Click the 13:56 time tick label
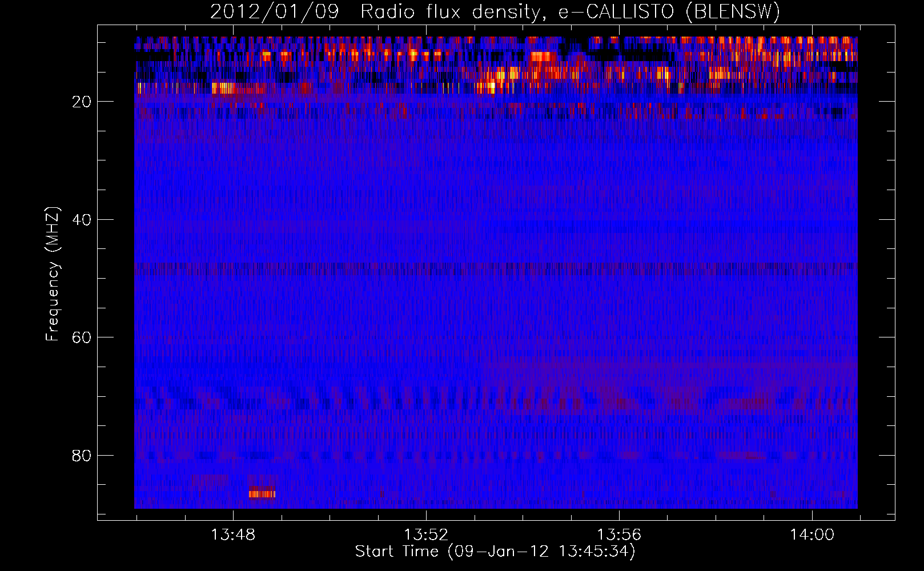The width and height of the screenshot is (924, 571). (619, 535)
